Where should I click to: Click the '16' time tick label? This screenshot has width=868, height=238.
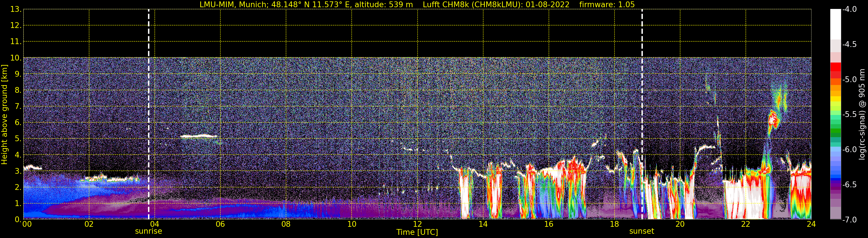[549, 224]
